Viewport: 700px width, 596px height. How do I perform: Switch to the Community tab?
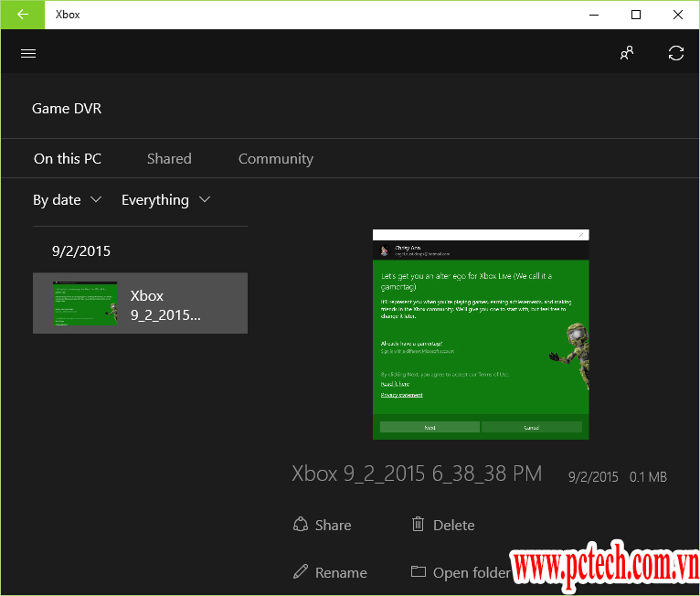pos(275,159)
